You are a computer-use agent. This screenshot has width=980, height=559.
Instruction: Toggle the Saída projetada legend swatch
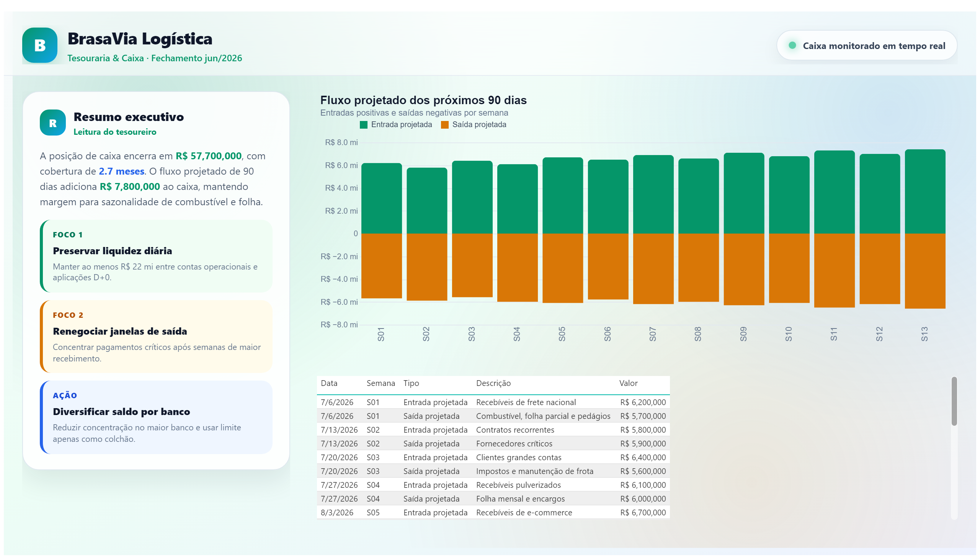click(x=444, y=125)
